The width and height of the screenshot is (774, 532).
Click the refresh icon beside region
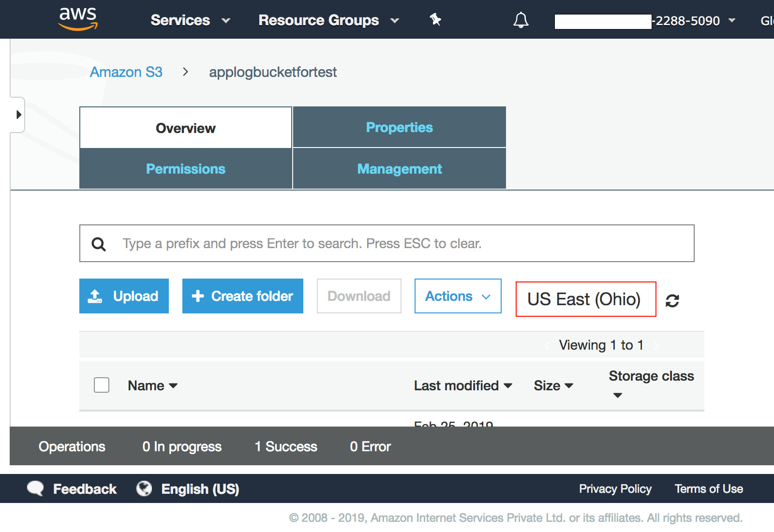(672, 301)
